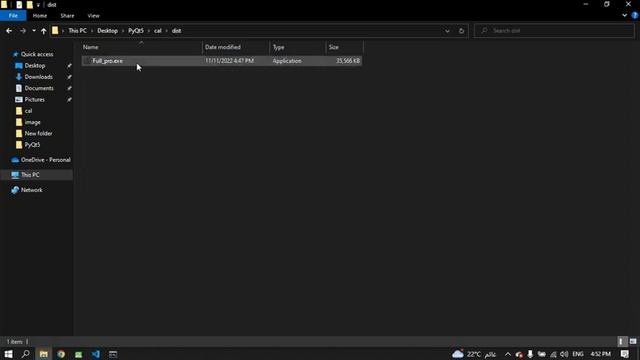Viewport: 640px width, 360px height.
Task: Select dist in breadcrumb path
Action: click(x=176, y=31)
